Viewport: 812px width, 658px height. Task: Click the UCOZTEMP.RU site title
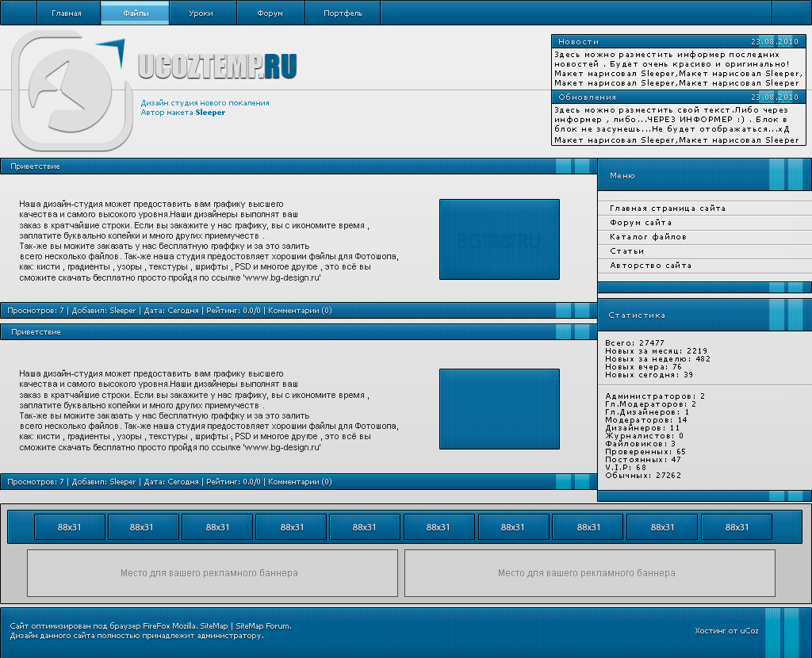tap(217, 66)
